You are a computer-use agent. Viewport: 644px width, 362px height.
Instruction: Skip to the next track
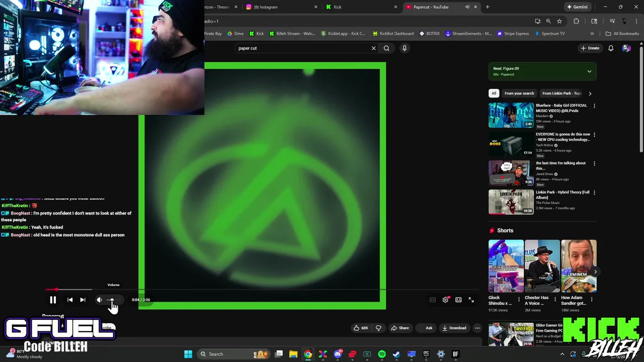pyautogui.click(x=83, y=300)
